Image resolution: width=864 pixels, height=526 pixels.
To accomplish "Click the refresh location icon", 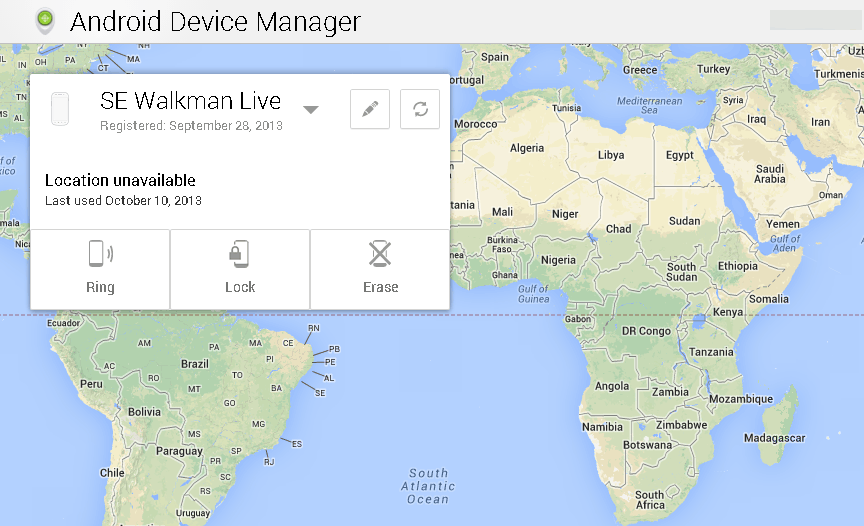I will [x=420, y=109].
